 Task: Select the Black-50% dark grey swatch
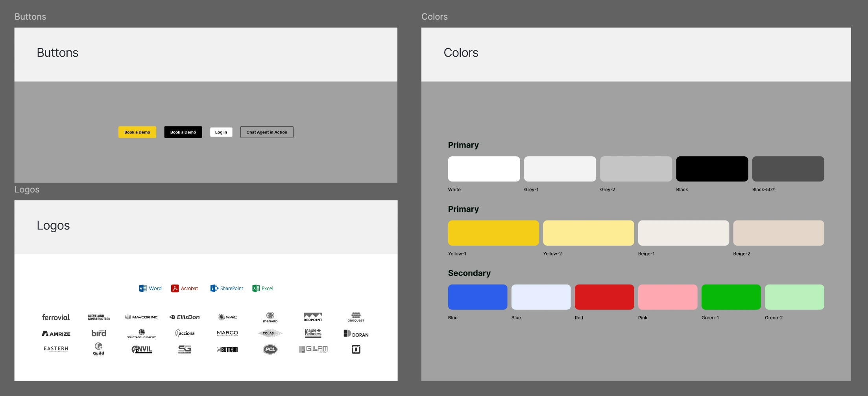click(x=788, y=169)
